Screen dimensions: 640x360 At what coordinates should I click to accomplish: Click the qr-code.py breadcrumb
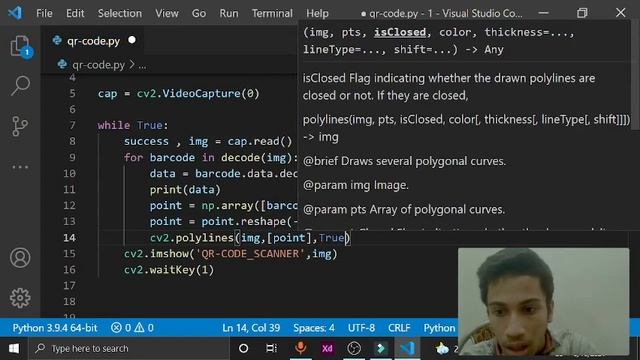coord(98,64)
